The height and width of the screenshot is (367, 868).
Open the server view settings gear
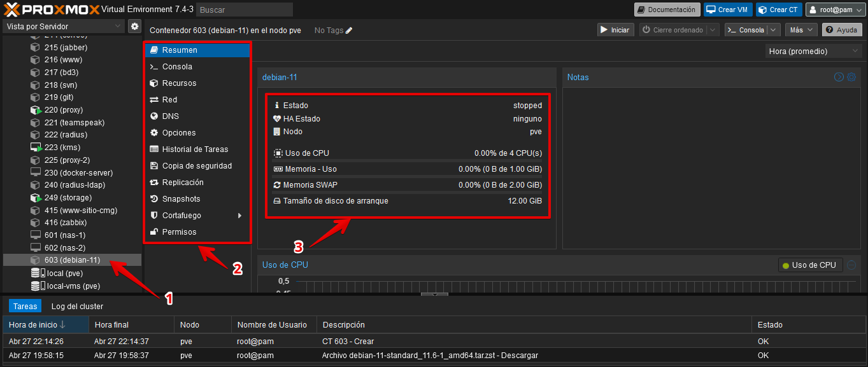[x=134, y=26]
